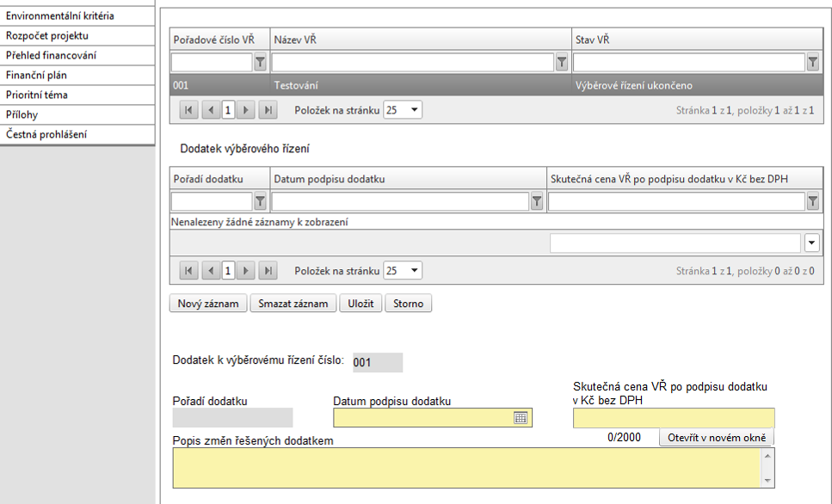The image size is (832, 504).
Task: Focus the Název VŘ filter field
Action: (x=413, y=63)
